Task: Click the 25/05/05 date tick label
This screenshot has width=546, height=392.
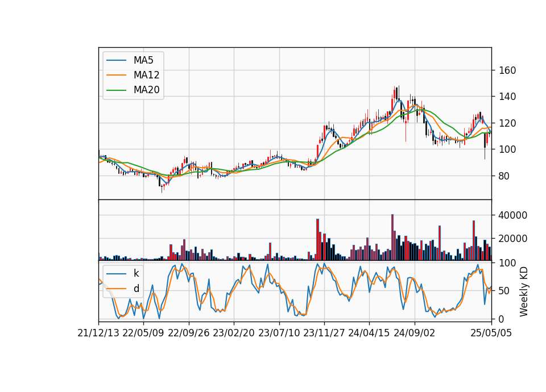Action: click(491, 333)
